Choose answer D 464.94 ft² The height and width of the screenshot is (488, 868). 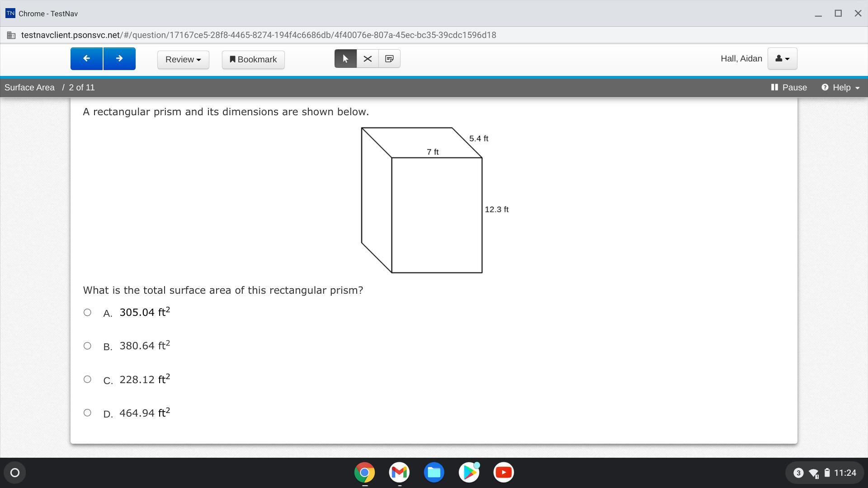click(x=87, y=413)
